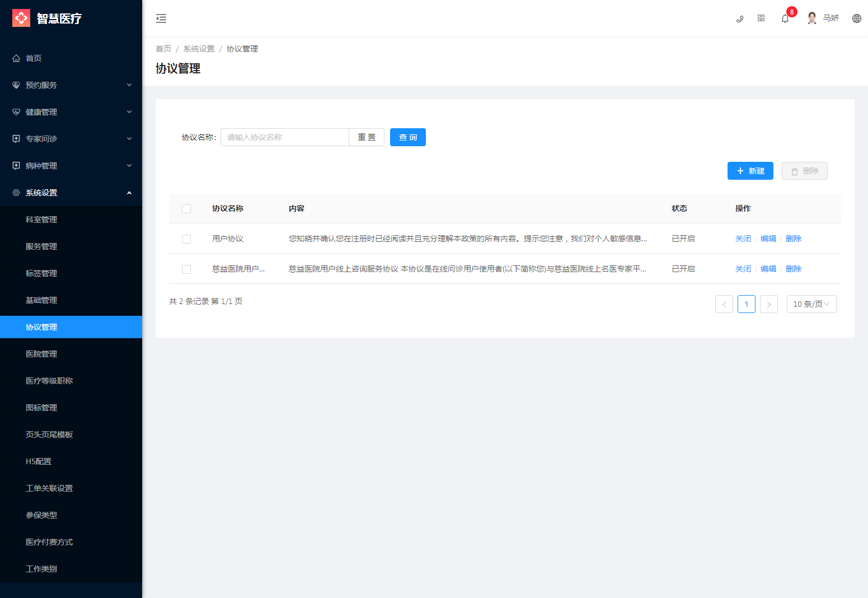Click the 马娇 username text

831,18
